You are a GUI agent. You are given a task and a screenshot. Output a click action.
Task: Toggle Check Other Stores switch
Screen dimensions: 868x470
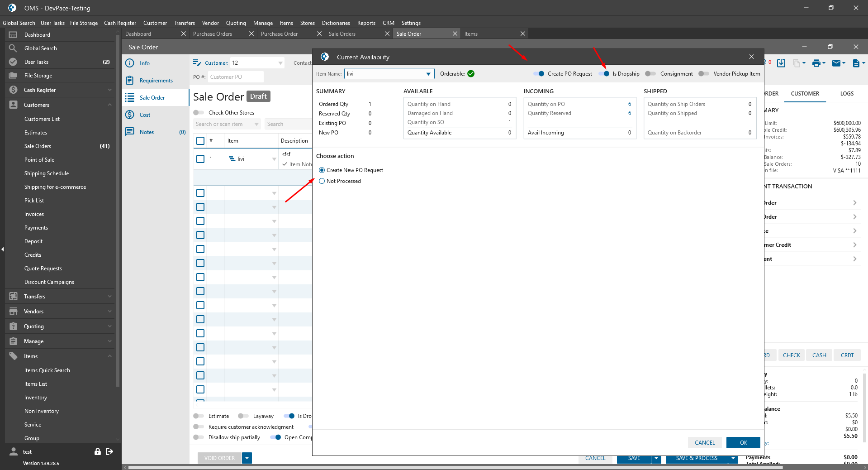point(199,113)
